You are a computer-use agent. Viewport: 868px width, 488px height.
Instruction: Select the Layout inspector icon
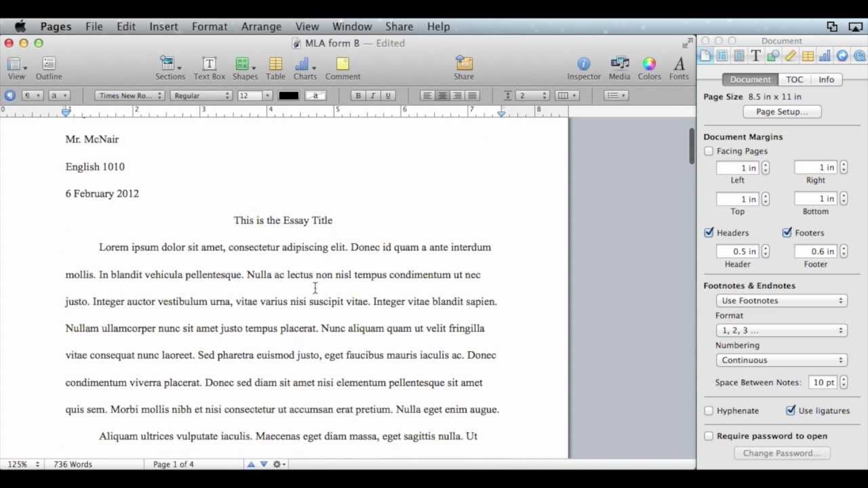coord(722,56)
